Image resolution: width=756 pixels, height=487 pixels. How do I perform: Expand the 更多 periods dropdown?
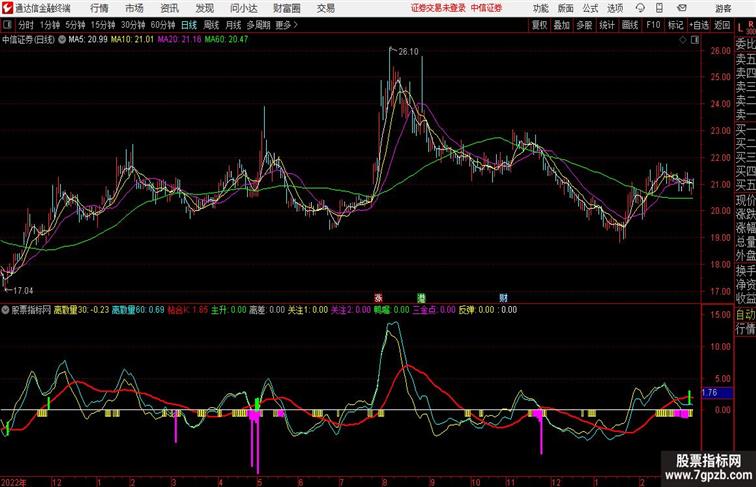tap(286, 25)
